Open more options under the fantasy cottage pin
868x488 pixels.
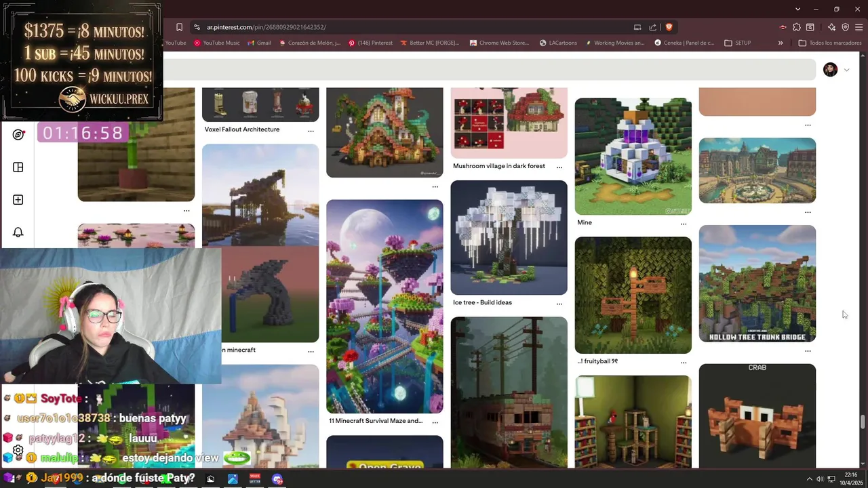[x=435, y=186]
